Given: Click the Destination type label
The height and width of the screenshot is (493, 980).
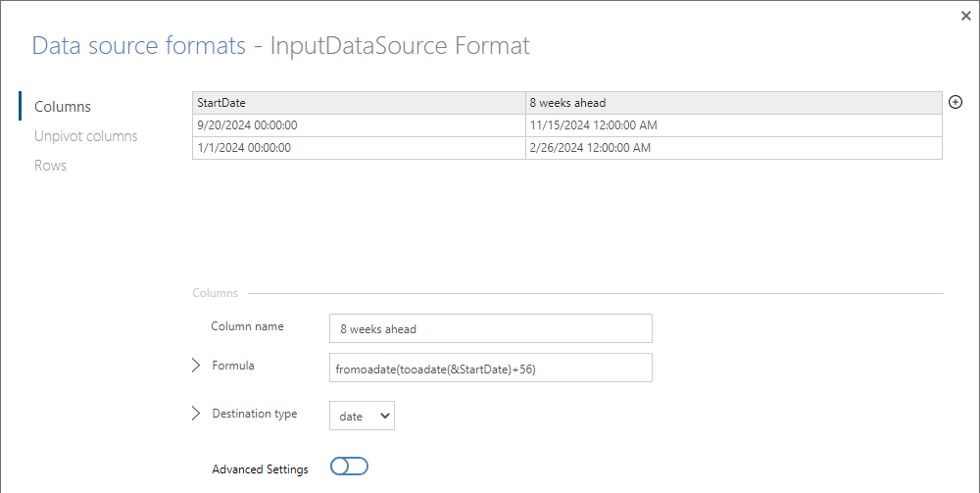Looking at the screenshot, I should point(255,414).
